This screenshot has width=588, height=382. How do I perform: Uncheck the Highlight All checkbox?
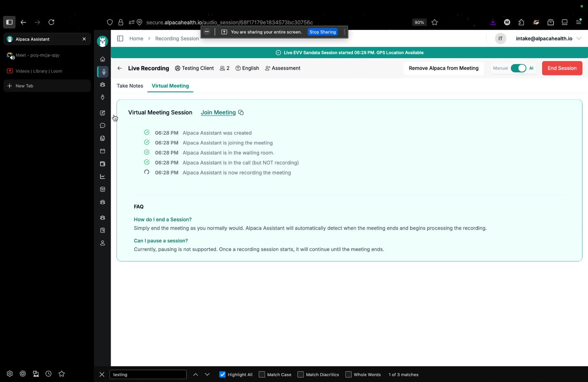[x=222, y=374]
